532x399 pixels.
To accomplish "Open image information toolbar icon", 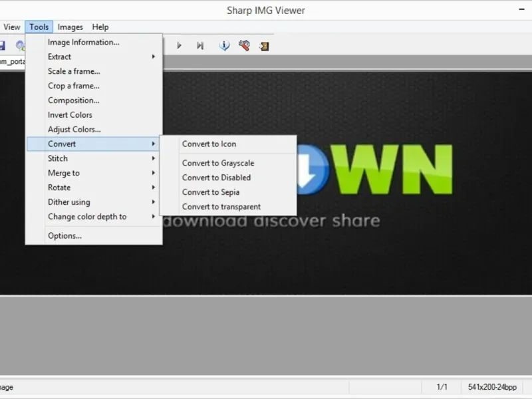I will coord(224,45).
